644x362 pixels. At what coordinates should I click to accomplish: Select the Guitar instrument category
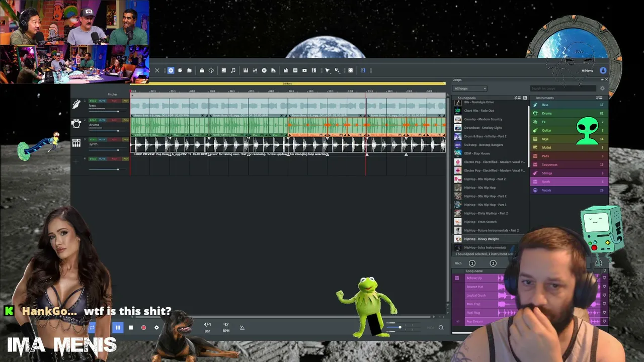569,130
